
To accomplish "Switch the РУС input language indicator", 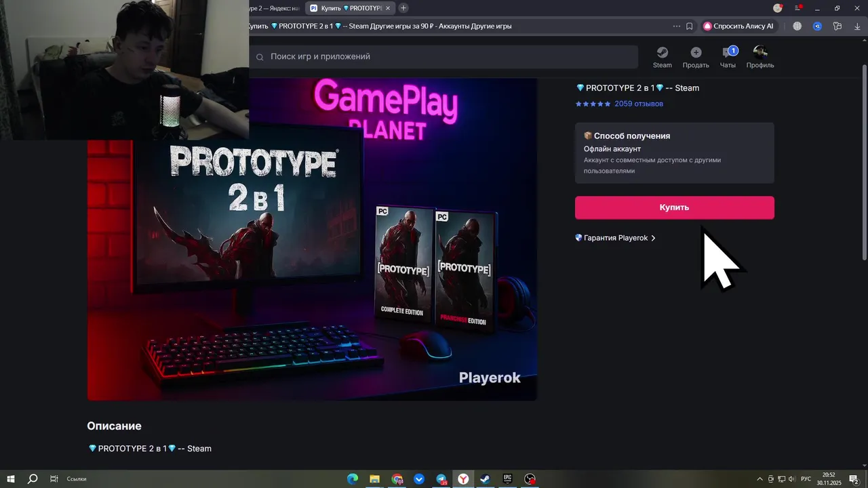I will tap(806, 479).
